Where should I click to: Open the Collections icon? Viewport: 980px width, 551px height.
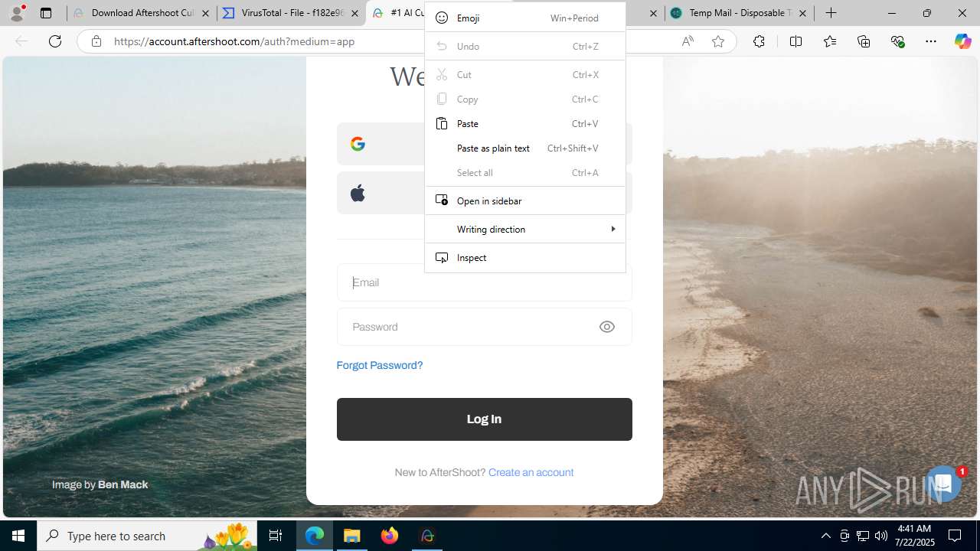tap(864, 41)
